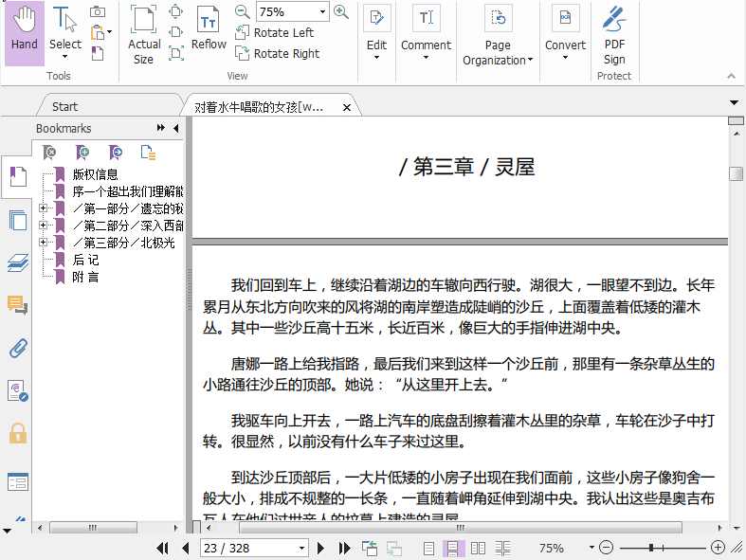Toggle facing pages view mode

click(x=479, y=548)
